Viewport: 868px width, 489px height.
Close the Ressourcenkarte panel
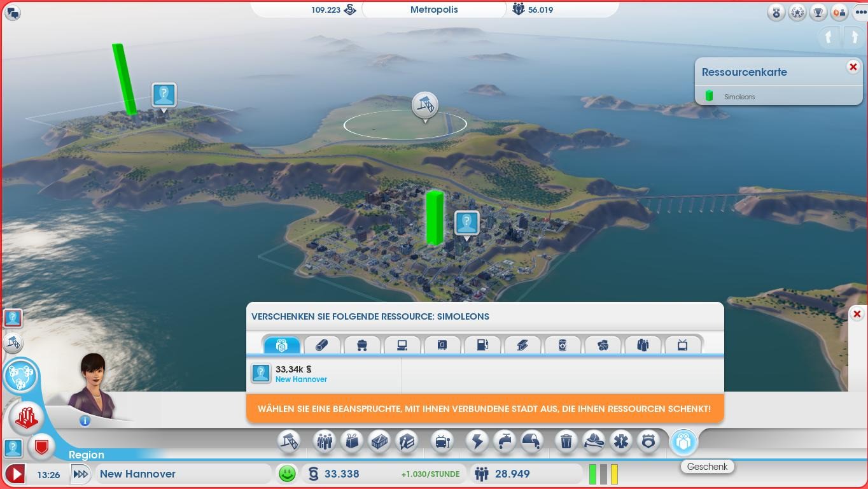coord(853,67)
